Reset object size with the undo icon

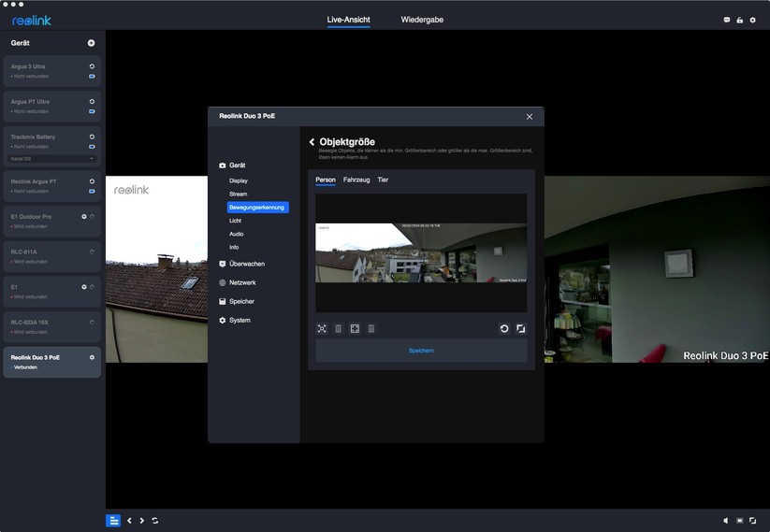(x=504, y=329)
